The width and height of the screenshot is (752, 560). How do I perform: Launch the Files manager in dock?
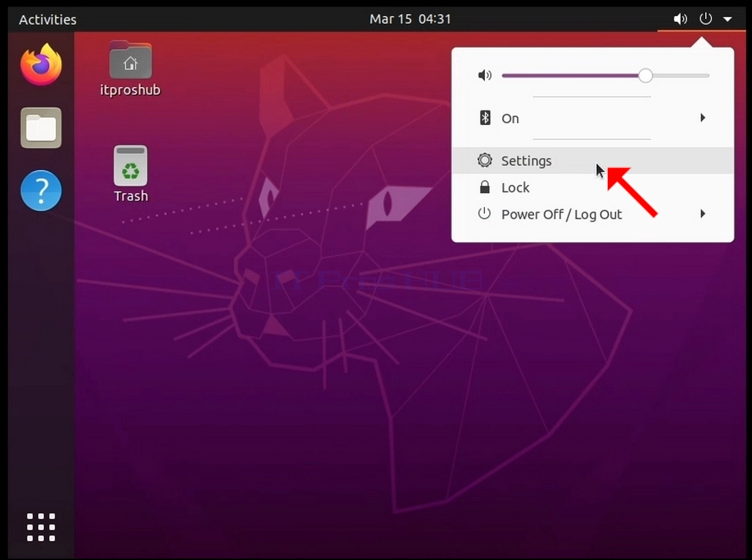[x=41, y=127]
